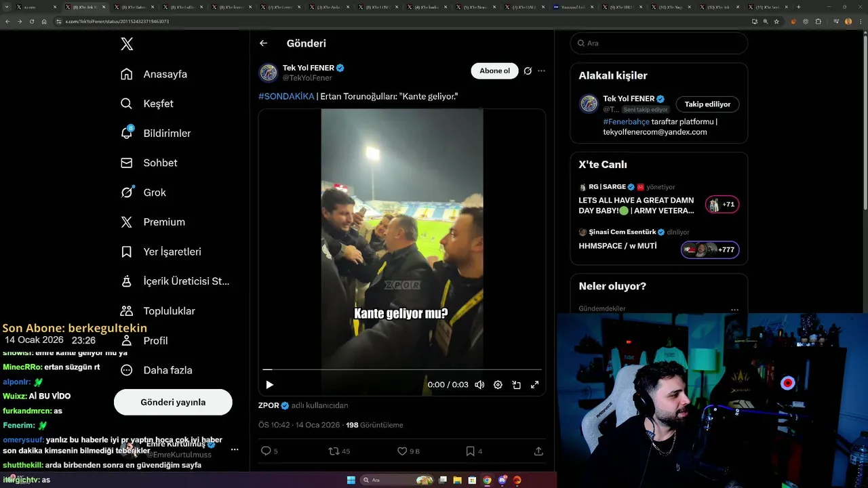Image resolution: width=868 pixels, height=488 pixels.
Task: Repost the tweet with 45 reposts
Action: (x=339, y=451)
